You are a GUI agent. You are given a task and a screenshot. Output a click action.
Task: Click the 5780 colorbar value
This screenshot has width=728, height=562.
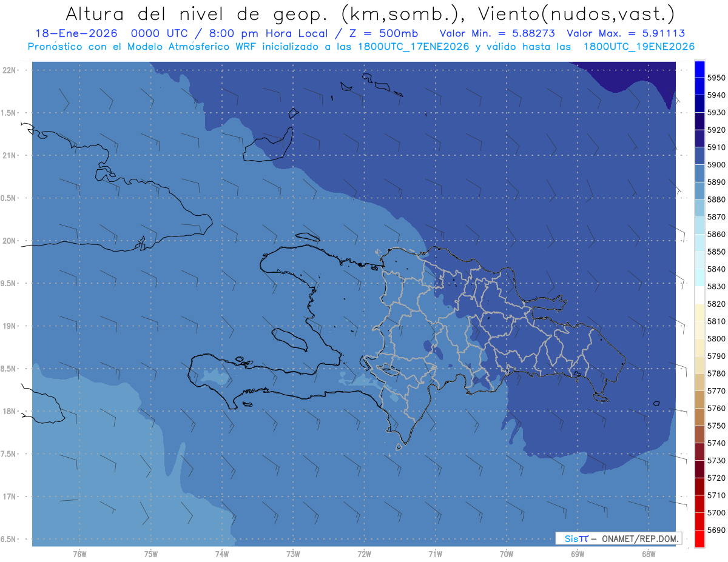pyautogui.click(x=716, y=373)
